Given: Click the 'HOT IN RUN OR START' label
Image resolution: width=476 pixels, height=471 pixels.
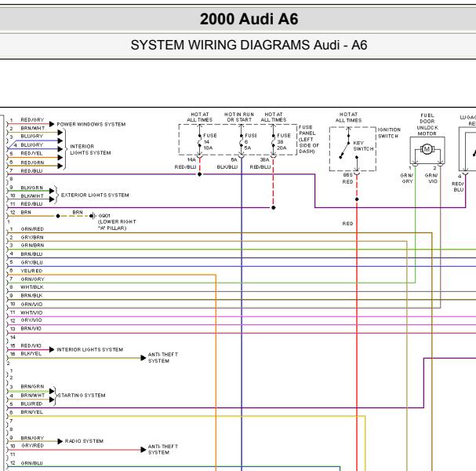Looking at the screenshot, I should (239, 117).
